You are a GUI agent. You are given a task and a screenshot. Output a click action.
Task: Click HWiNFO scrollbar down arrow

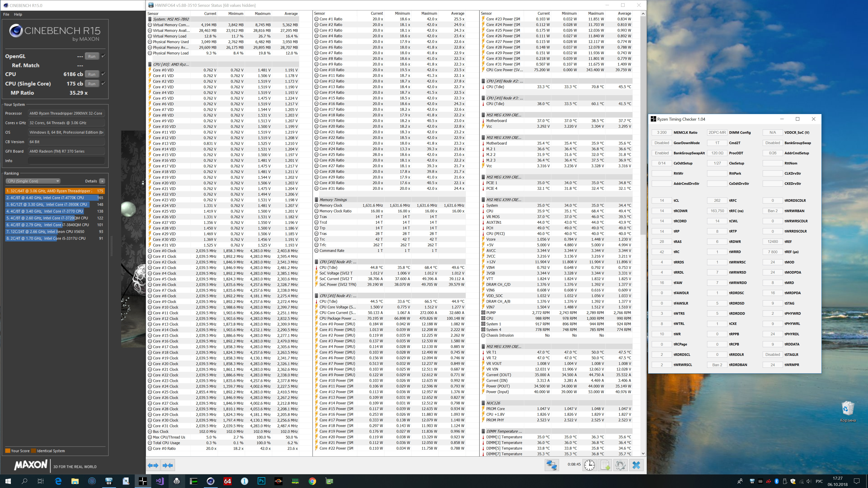643,454
